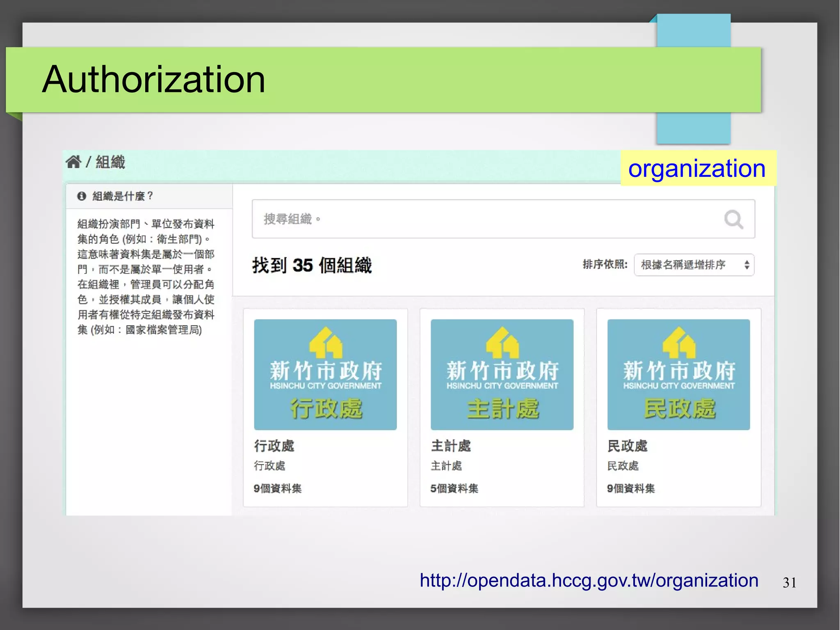This screenshot has width=840, height=630.
Task: Open the 行政處 organization logo thumbnail
Action: 325,375
